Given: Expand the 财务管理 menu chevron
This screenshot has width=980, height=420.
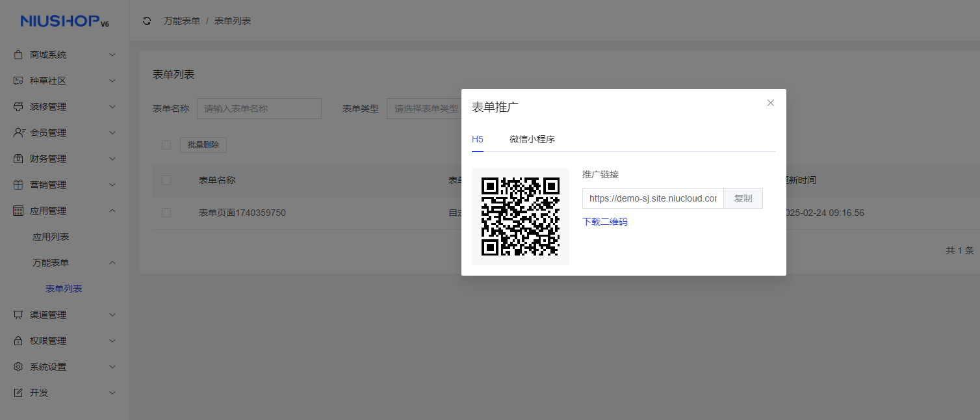Looking at the screenshot, I should pos(112,159).
